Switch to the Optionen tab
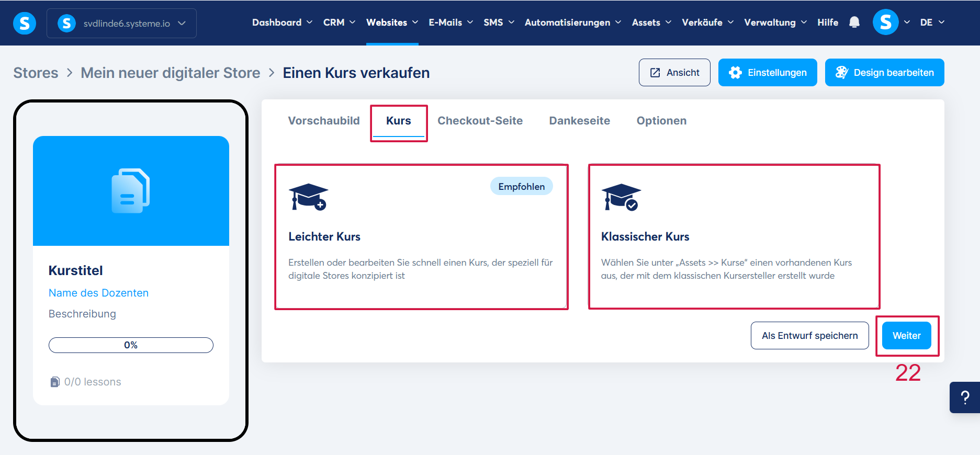Screen dimensions: 980x455 [661, 121]
